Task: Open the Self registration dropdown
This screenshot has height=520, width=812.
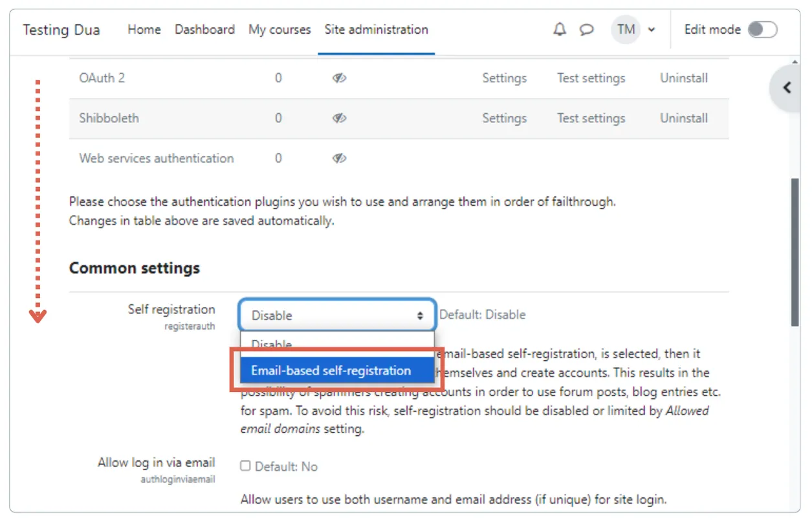Action: tap(337, 315)
